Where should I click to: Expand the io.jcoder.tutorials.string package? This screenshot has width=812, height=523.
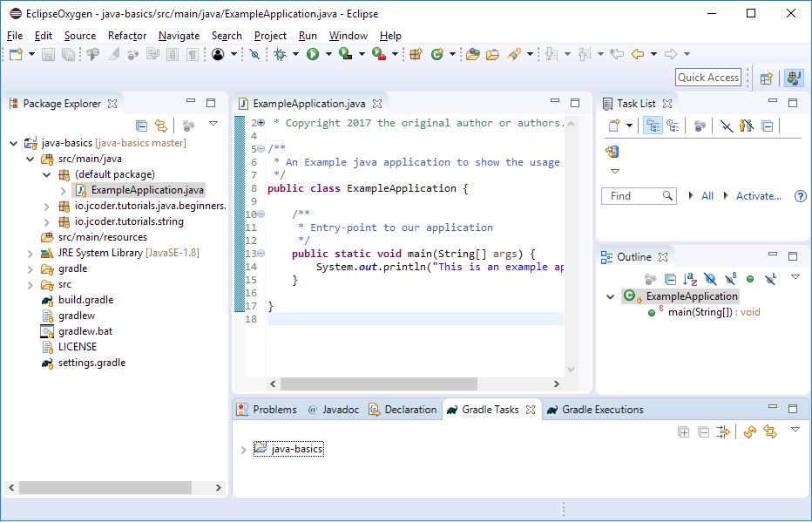pyautogui.click(x=46, y=222)
